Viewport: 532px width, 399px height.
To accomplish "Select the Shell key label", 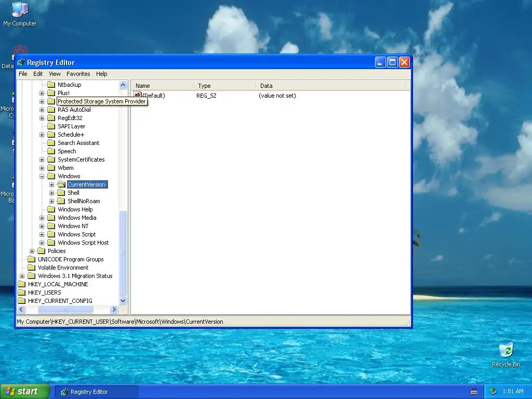I will tap(73, 193).
